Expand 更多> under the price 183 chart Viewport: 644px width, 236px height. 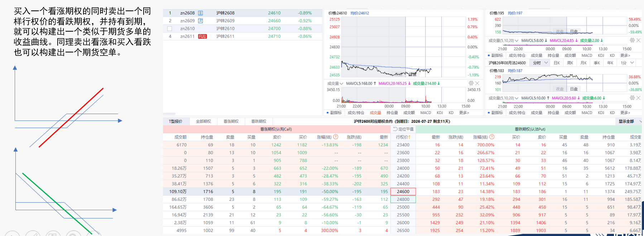pyautogui.click(x=625, y=113)
